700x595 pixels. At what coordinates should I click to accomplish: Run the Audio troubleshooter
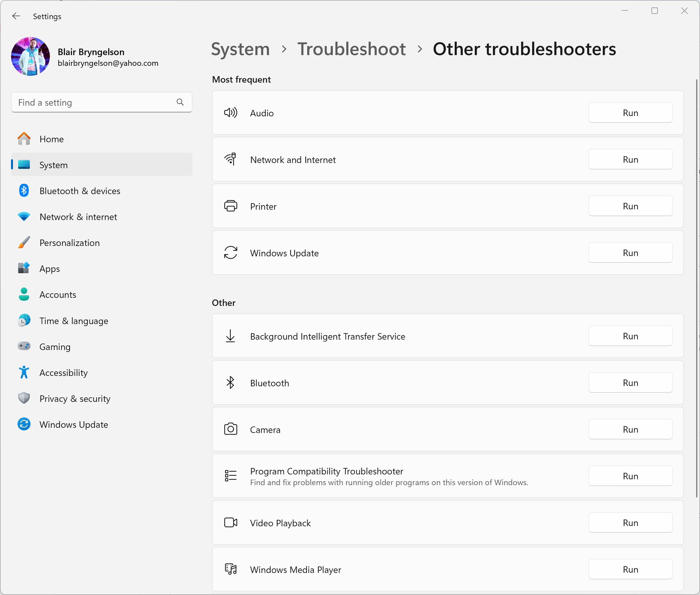630,113
